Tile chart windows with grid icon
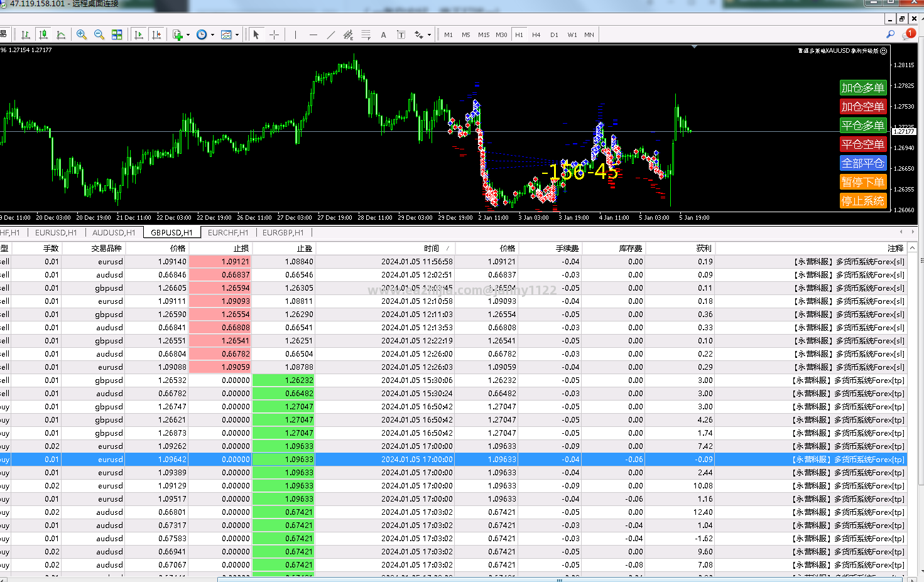 click(x=117, y=35)
